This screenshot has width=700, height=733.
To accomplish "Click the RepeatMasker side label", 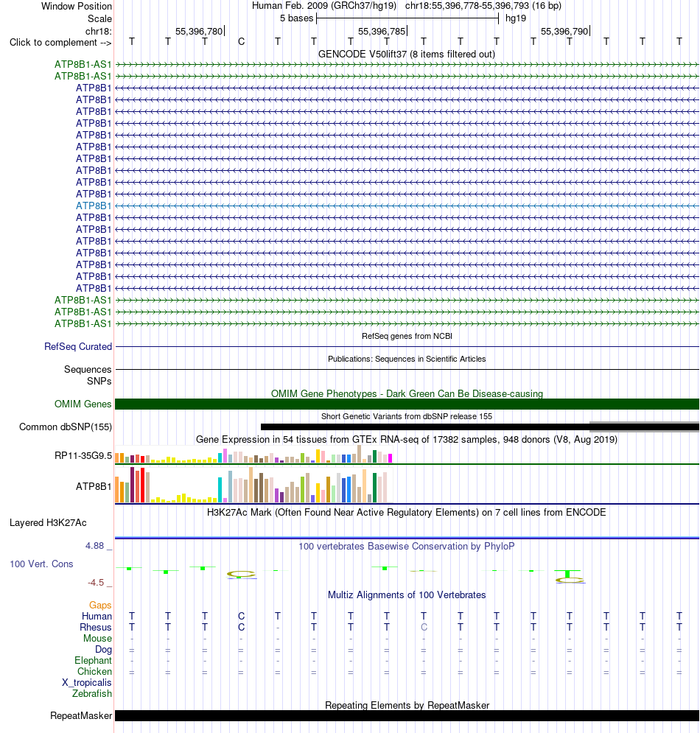I will pyautogui.click(x=81, y=716).
